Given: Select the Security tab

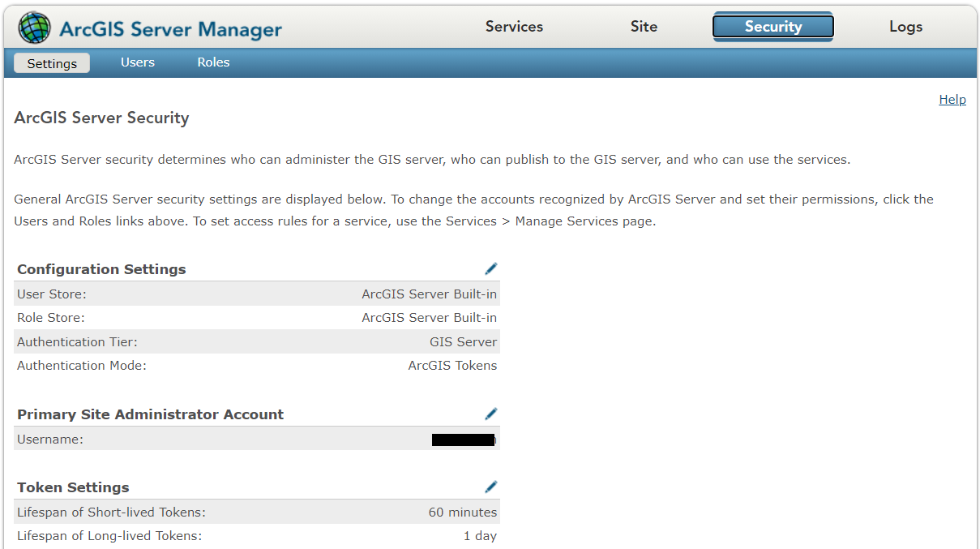Looking at the screenshot, I should pyautogui.click(x=772, y=26).
